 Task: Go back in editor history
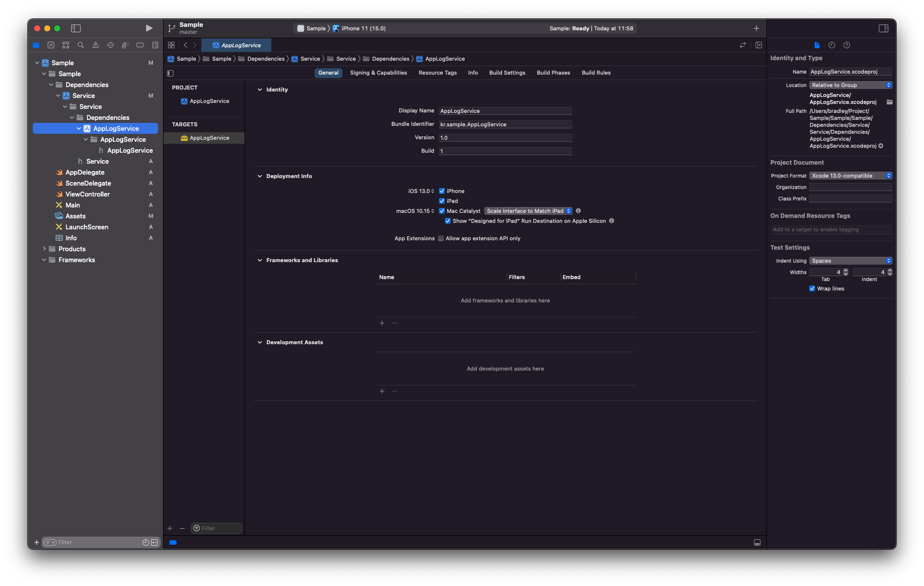(185, 45)
